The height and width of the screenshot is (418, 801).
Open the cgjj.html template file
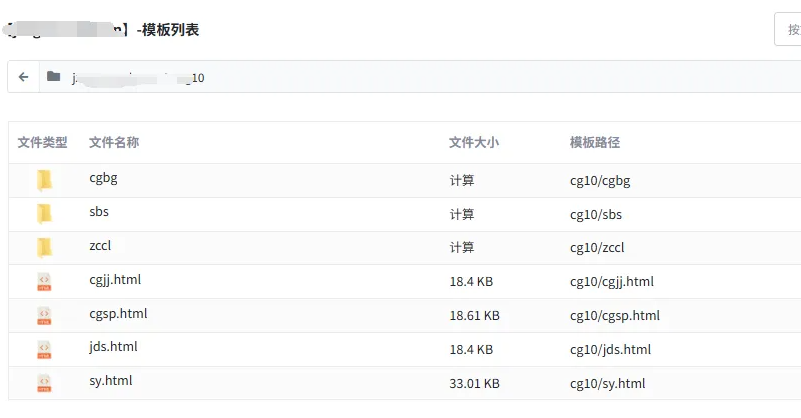[x=115, y=279]
